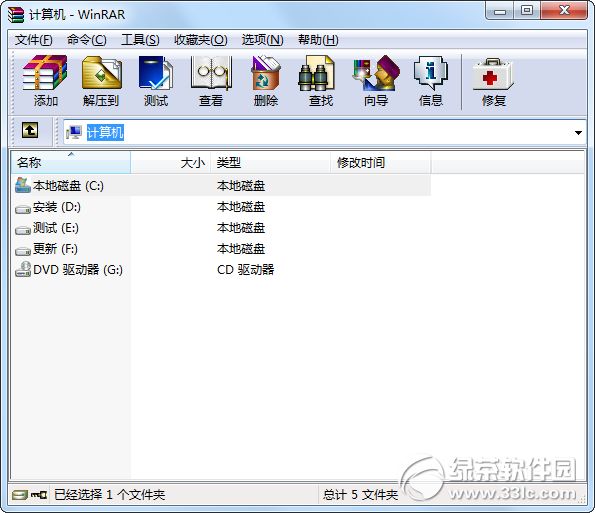595x513 pixels.
Task: Sort by 类型 column header
Action: (x=270, y=162)
